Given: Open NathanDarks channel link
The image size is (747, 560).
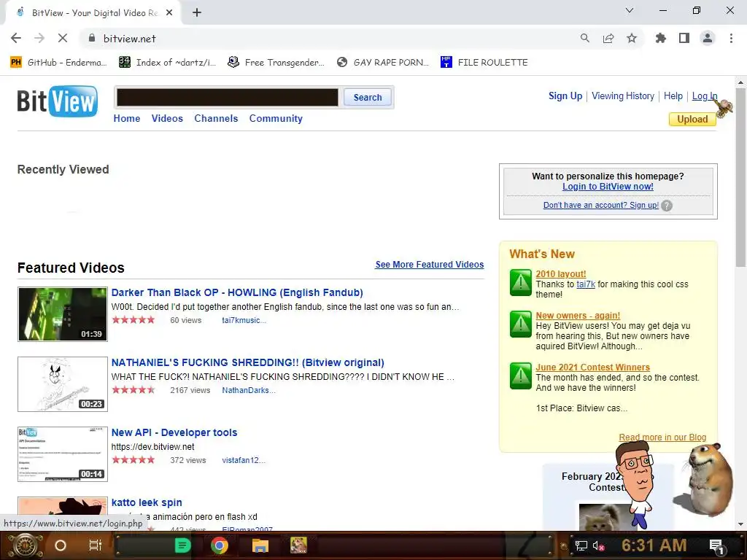Looking at the screenshot, I should click(x=249, y=390).
